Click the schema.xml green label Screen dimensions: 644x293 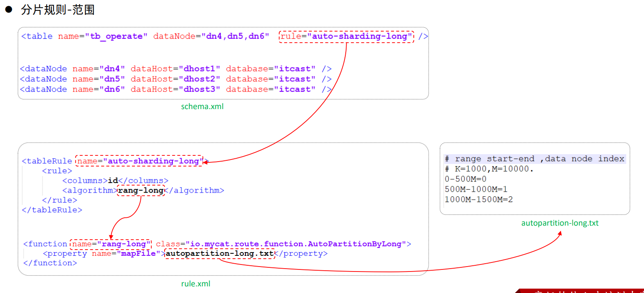click(203, 107)
